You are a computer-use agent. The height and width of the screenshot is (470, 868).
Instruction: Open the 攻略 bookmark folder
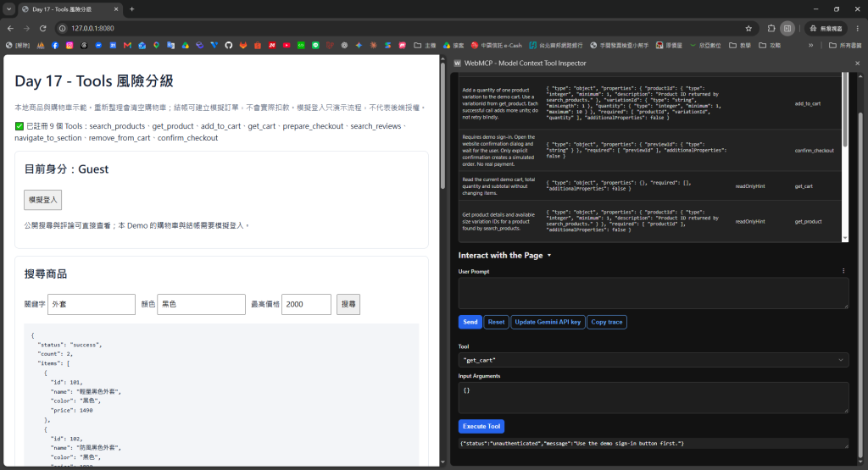click(770, 46)
